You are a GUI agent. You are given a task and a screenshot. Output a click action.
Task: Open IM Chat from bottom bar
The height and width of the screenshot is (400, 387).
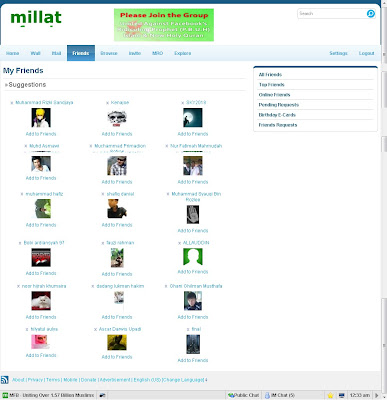pyautogui.click(x=279, y=395)
